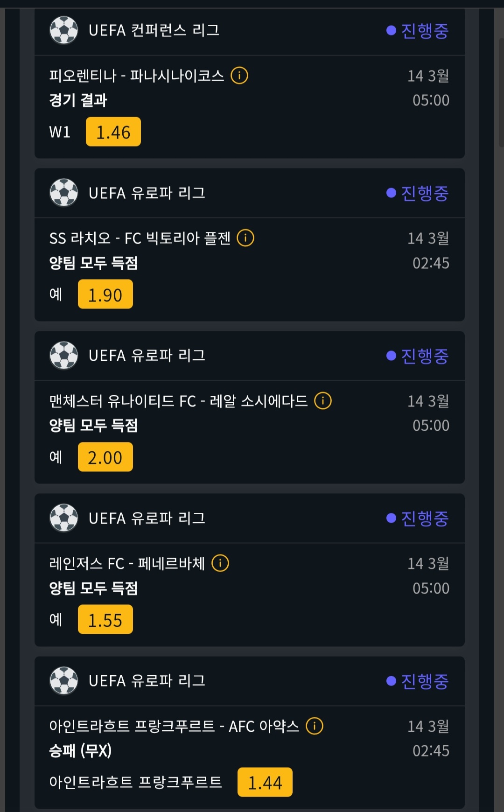Select 1.44 odds for 아인트라흐트 프랑크푸르트
504x812 pixels.
point(265,783)
